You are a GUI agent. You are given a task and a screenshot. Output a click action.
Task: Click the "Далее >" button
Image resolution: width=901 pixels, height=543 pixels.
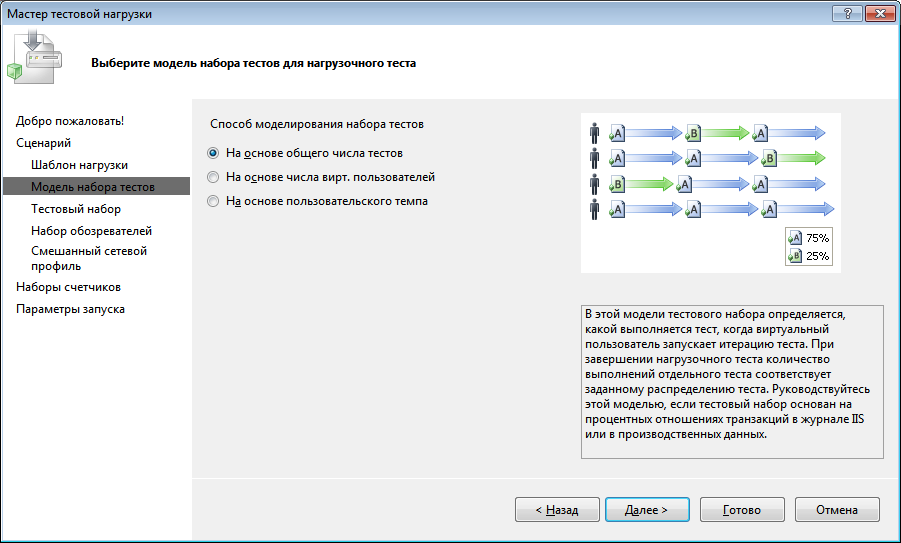pyautogui.click(x=647, y=510)
